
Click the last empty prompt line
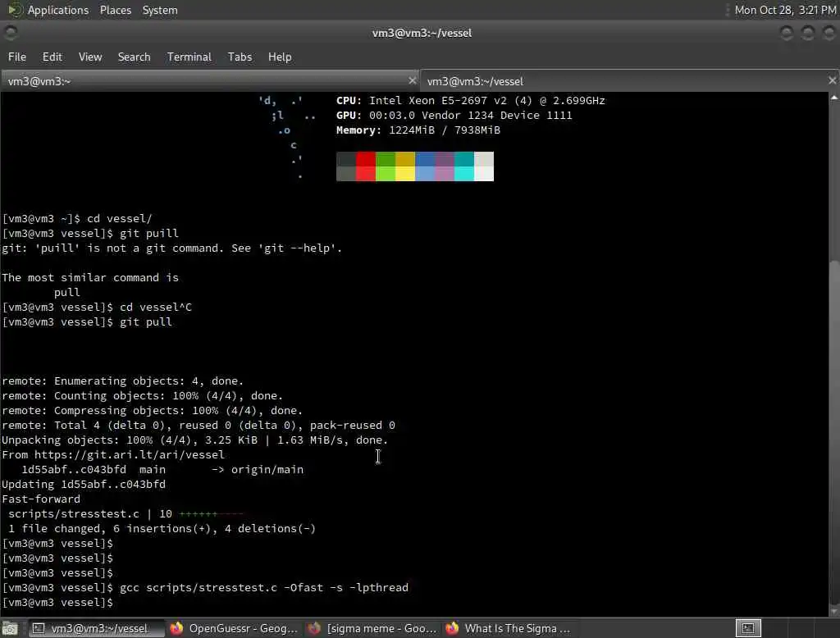57,603
